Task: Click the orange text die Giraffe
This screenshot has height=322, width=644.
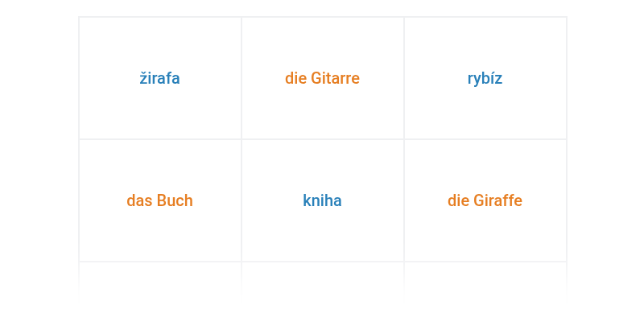Action: (x=485, y=200)
